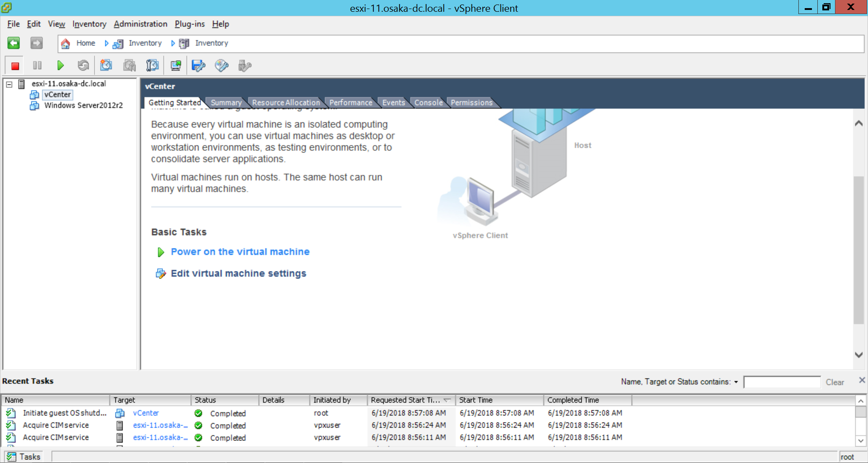Switch to the Resource Allocation tab
868x463 pixels.
pyautogui.click(x=286, y=103)
